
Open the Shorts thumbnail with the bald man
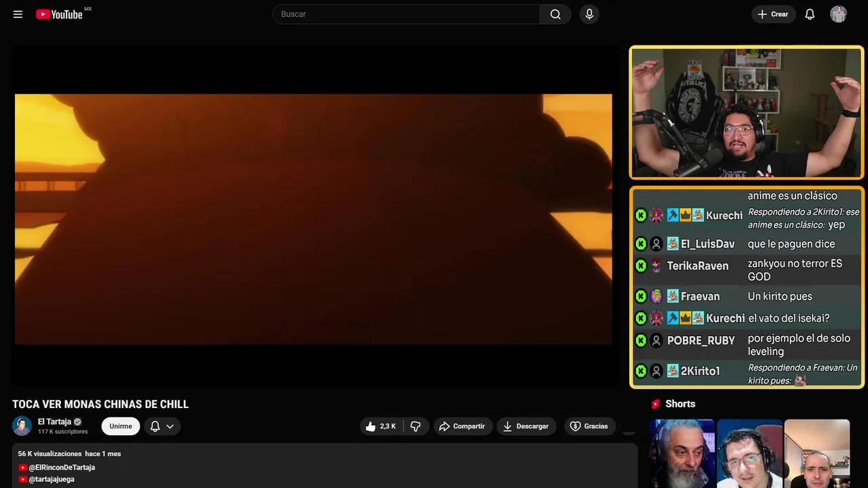816,453
